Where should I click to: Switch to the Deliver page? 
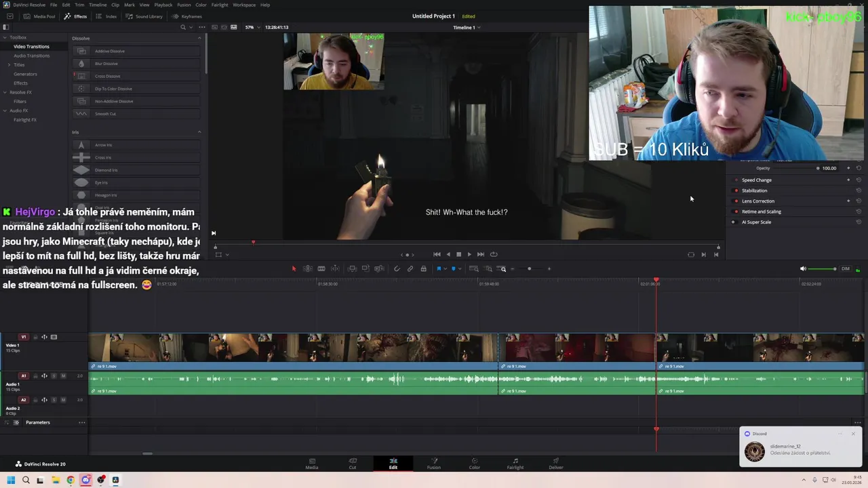(x=556, y=464)
